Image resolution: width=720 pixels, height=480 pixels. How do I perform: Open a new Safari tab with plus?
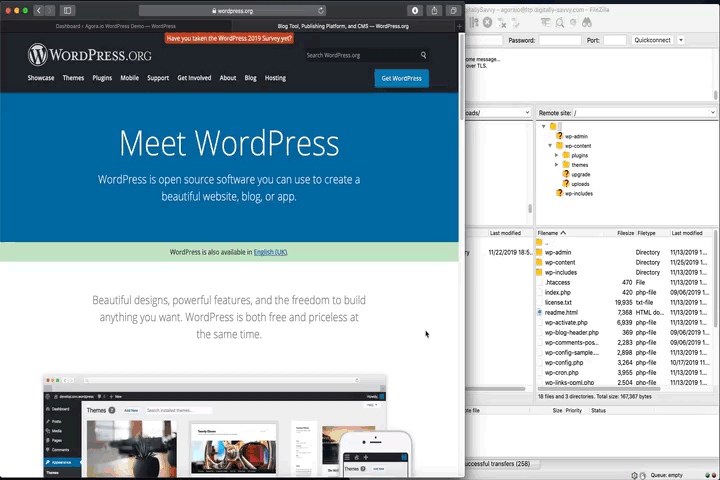pos(460,26)
